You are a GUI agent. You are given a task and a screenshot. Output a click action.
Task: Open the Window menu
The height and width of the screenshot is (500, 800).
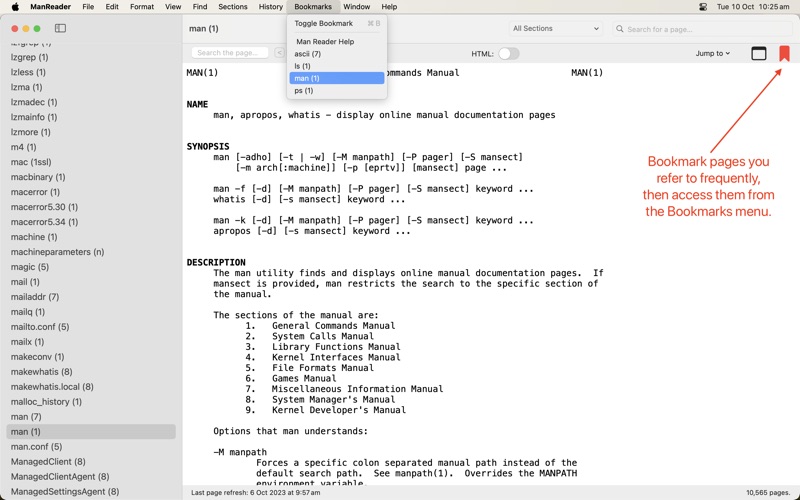tap(356, 7)
